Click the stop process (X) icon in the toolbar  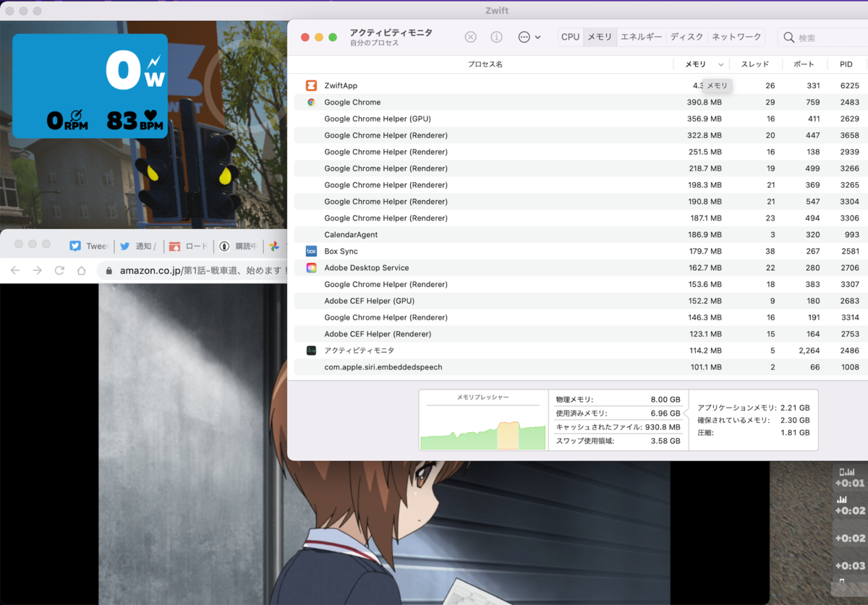click(470, 37)
